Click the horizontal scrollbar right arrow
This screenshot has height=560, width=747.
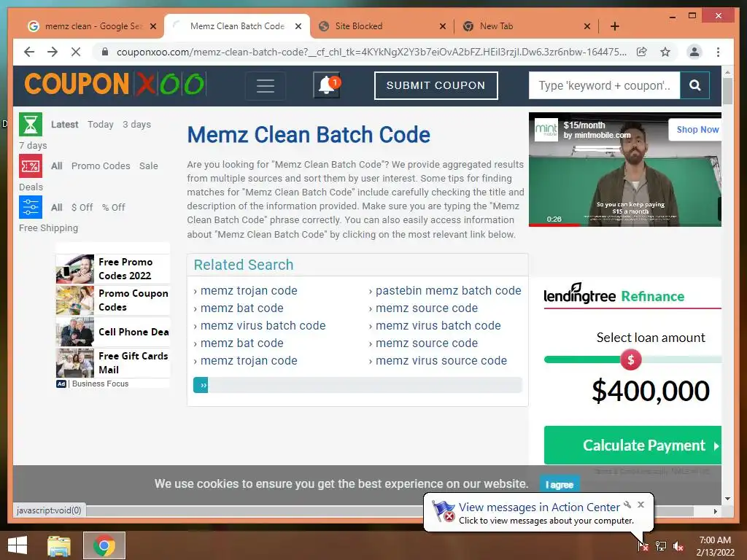(715, 511)
